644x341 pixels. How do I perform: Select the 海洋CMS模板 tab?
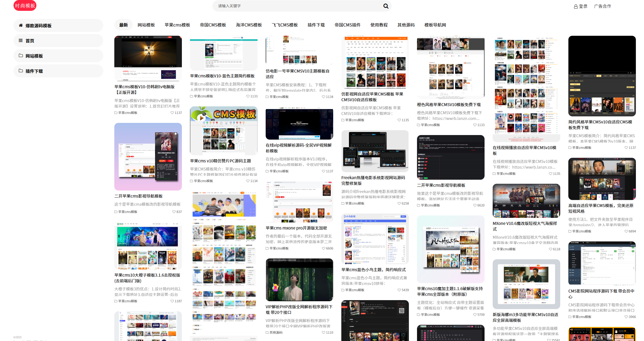point(249,25)
